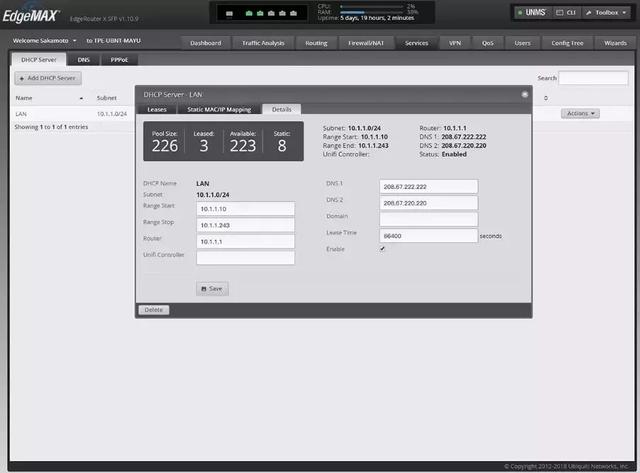Screen dimensions: 640x473
Task: Edit the Range Stop field
Action: coord(245,225)
